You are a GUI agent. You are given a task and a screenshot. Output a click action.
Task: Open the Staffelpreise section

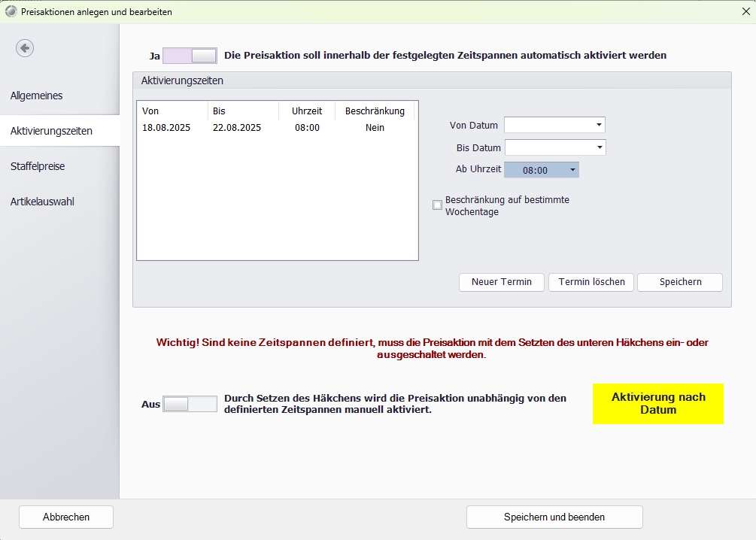tap(38, 166)
